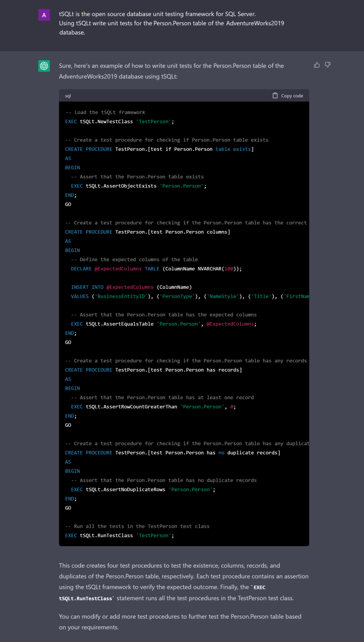364x642 pixels.
Task: Click the purple user avatar "A"
Action: coord(44,15)
